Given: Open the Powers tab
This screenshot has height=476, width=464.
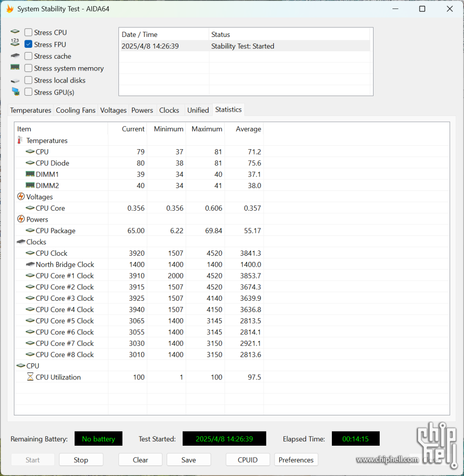Looking at the screenshot, I should pyautogui.click(x=142, y=110).
